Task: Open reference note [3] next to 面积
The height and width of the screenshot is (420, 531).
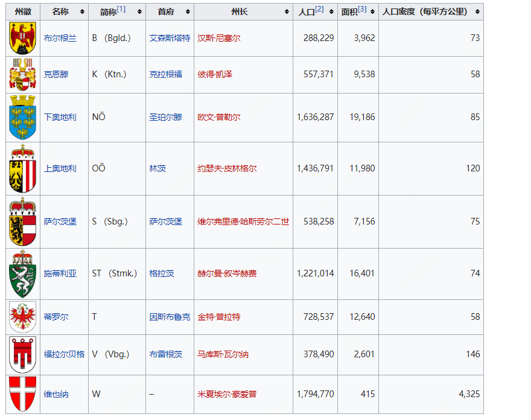Action: click(363, 8)
